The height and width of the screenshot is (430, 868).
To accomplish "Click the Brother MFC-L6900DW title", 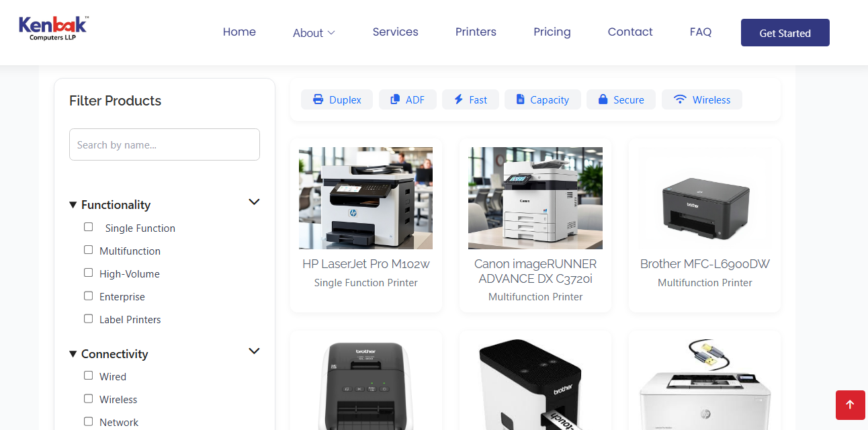I will click(705, 264).
